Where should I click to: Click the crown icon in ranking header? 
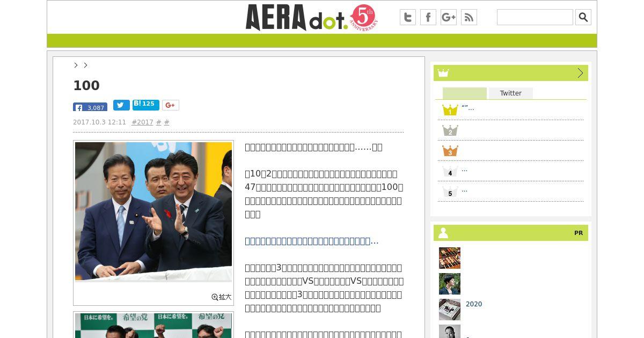[x=443, y=73]
